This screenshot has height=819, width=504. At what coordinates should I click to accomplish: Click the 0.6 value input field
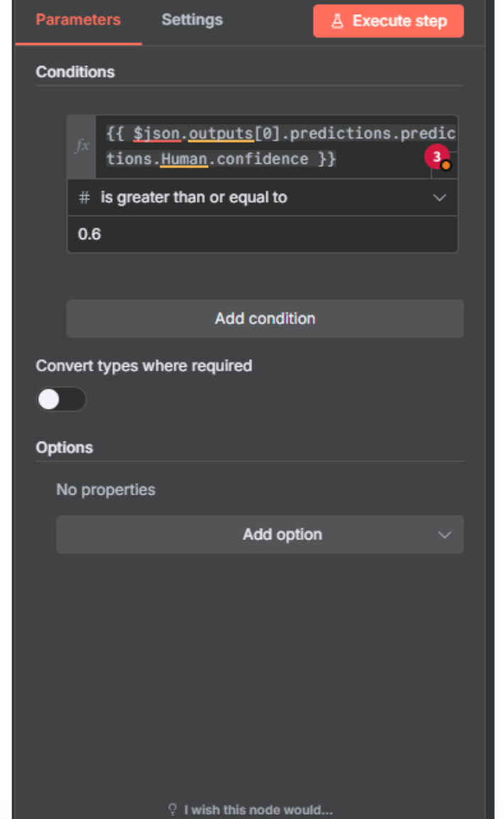[x=263, y=234]
